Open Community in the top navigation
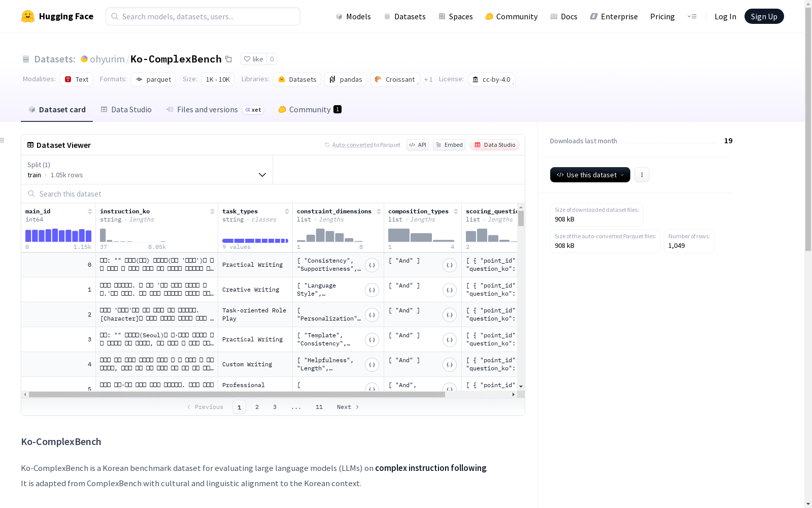Image resolution: width=812 pixels, height=508 pixels. point(512,16)
